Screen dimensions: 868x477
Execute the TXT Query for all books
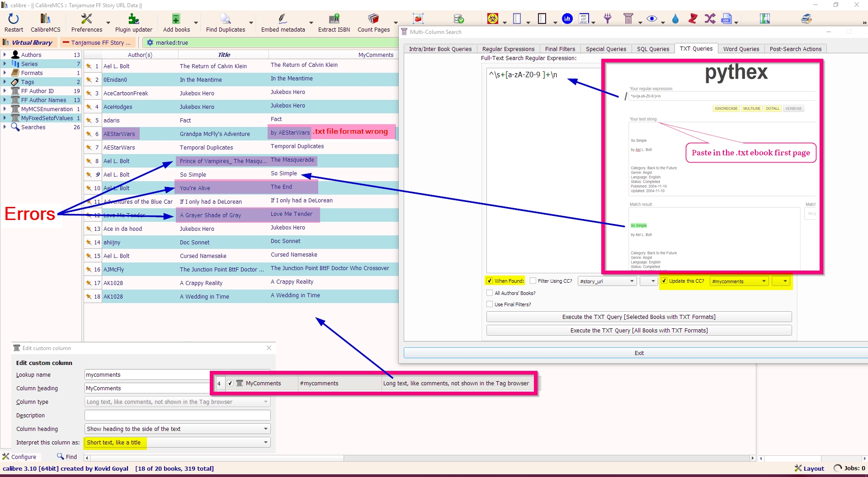tap(639, 330)
